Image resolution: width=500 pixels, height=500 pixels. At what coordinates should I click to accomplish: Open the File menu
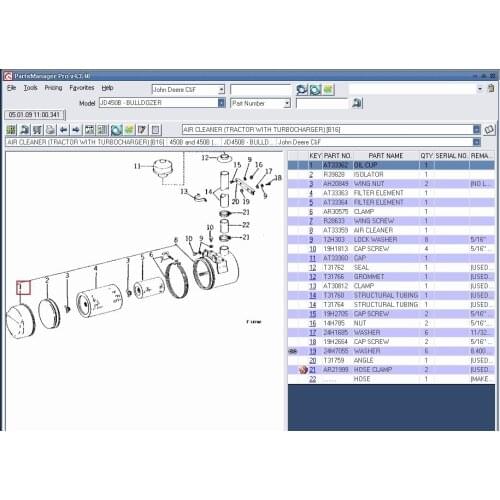click(x=12, y=88)
